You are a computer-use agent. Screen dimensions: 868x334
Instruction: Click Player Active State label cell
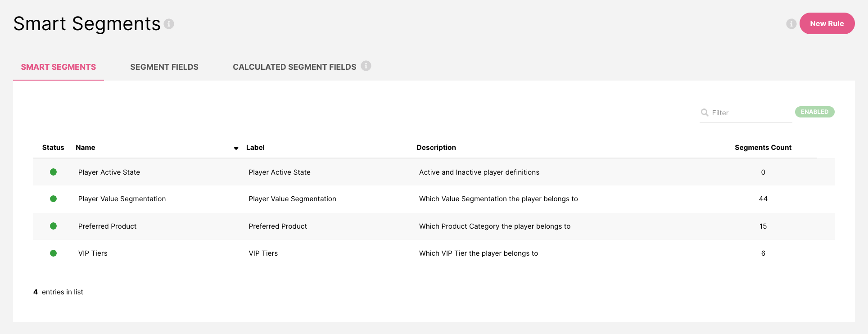coord(280,172)
